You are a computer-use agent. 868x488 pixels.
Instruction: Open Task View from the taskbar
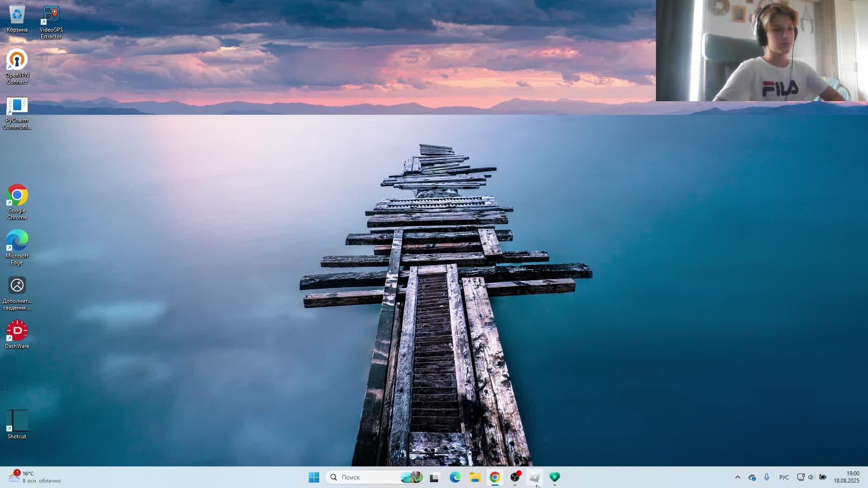(434, 477)
